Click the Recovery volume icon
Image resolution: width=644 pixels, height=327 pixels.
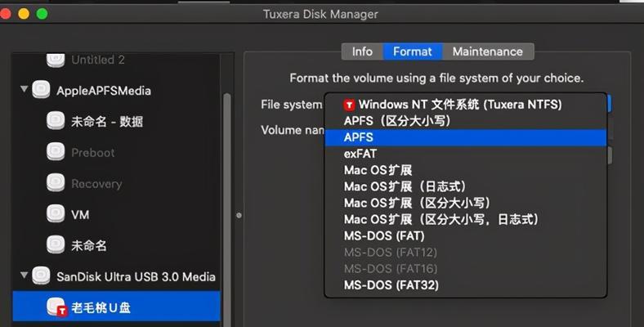[56, 183]
